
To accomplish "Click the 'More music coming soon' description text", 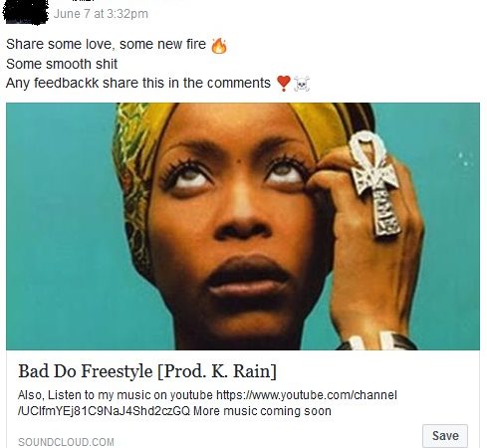I will pyautogui.click(x=262, y=411).
